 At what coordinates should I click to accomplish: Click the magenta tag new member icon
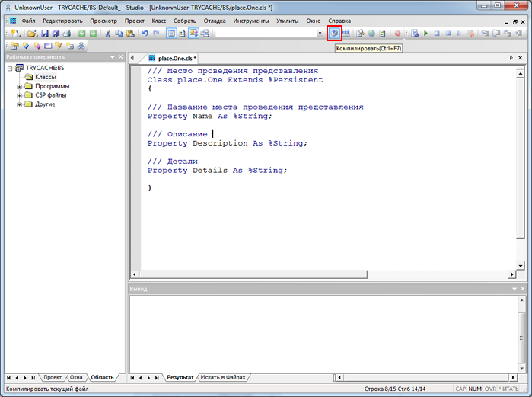click(x=37, y=46)
